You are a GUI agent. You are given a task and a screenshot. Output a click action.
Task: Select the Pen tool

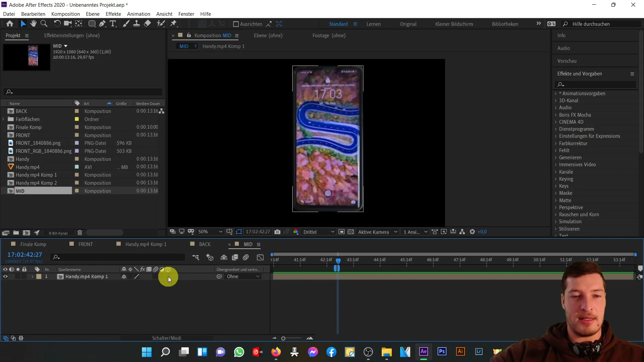[102, 24]
